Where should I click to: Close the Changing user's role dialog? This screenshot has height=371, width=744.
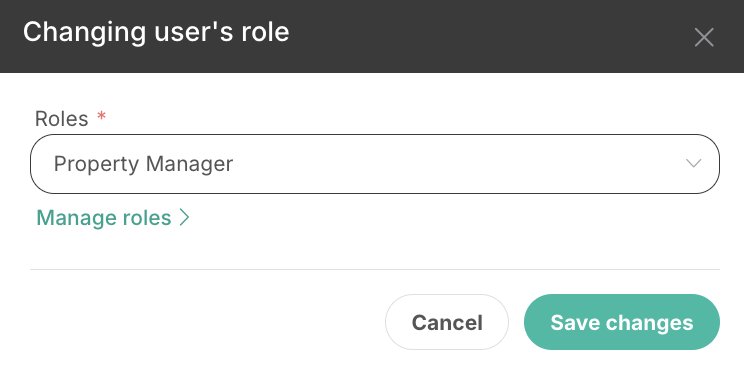click(704, 37)
